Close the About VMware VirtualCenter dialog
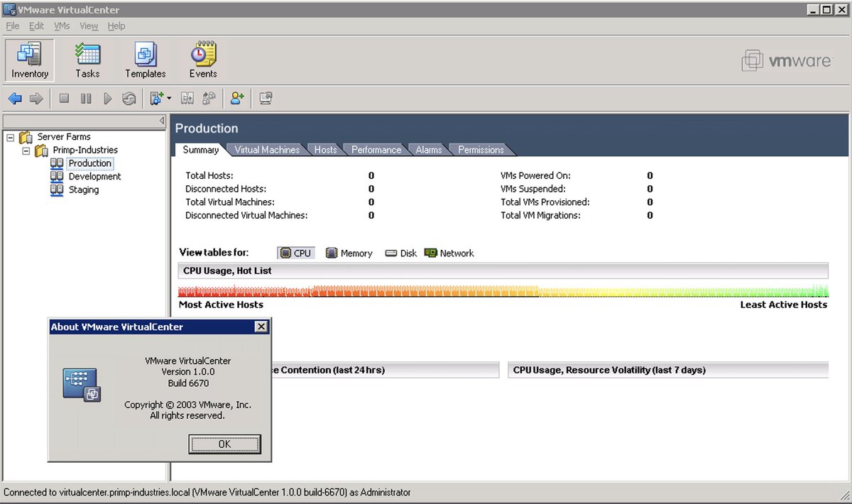 coord(261,327)
